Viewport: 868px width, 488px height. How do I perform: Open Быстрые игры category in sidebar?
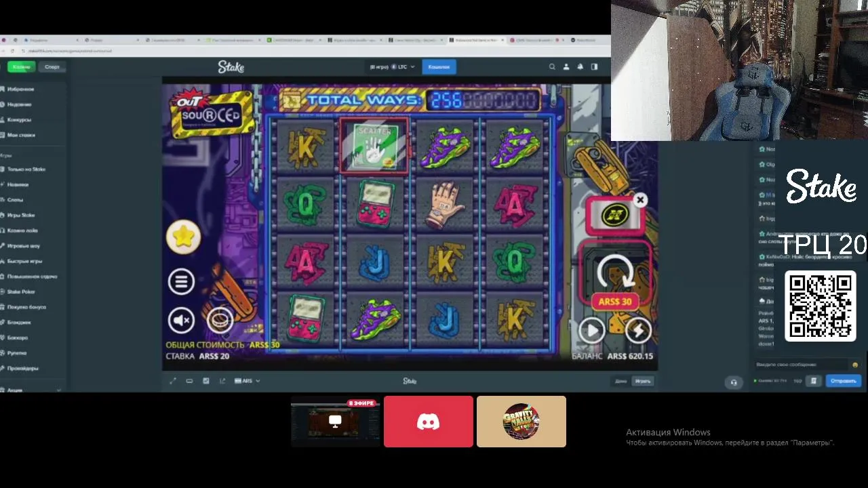coord(24,261)
